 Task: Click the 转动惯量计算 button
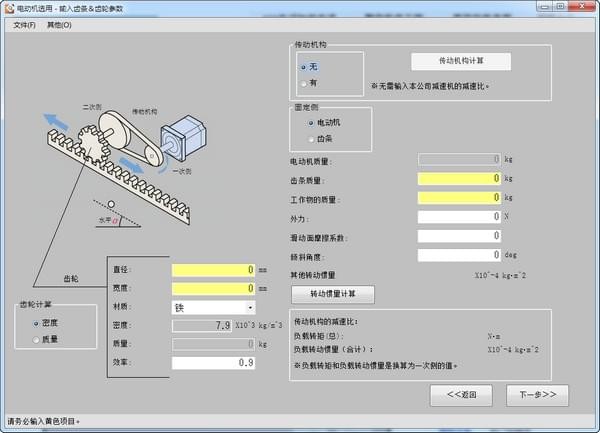(x=333, y=294)
